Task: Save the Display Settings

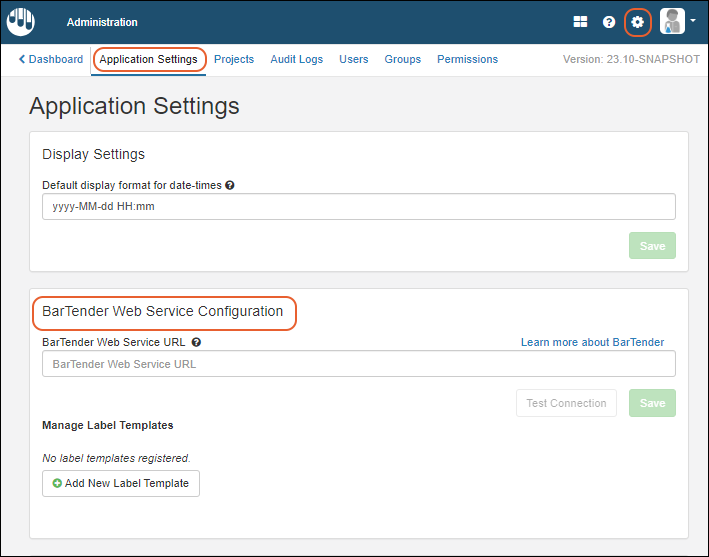Action: (x=652, y=246)
